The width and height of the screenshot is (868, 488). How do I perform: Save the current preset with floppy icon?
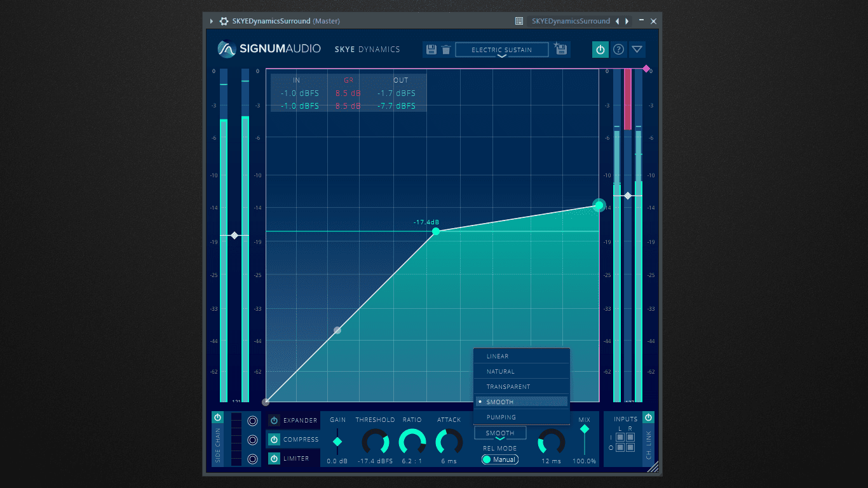point(431,50)
